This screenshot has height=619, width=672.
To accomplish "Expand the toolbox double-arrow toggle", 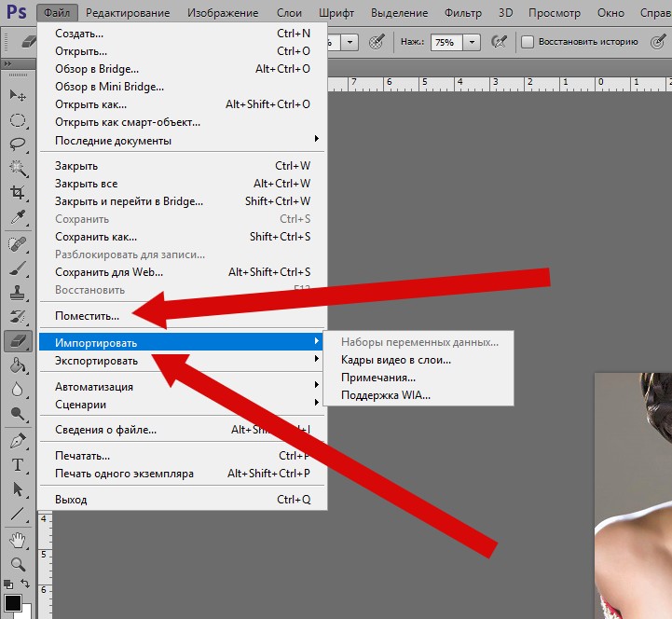I will tap(7, 64).
